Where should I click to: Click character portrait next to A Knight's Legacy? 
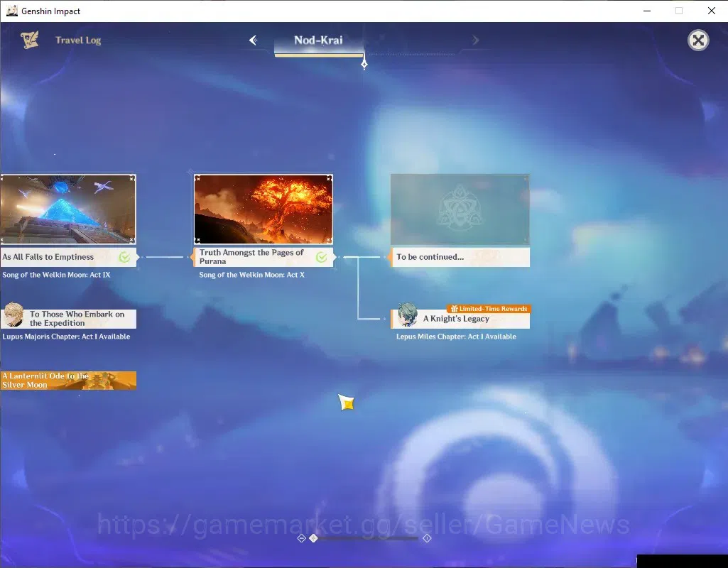coord(407,315)
